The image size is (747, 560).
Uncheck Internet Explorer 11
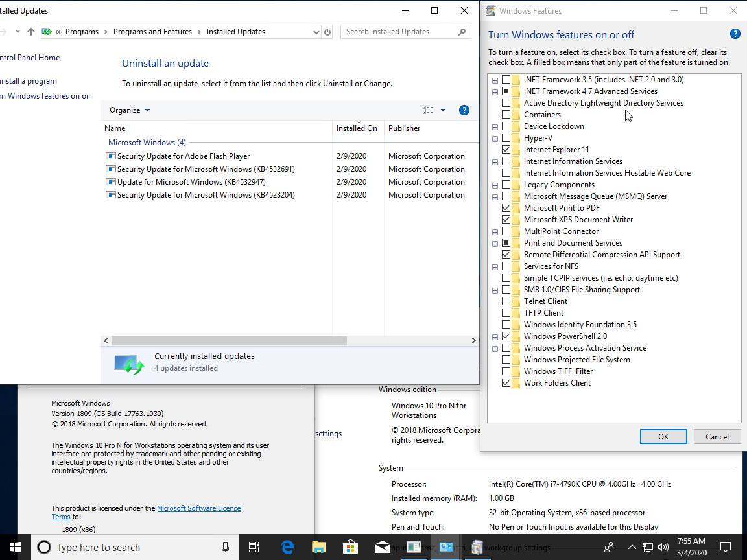pyautogui.click(x=506, y=150)
